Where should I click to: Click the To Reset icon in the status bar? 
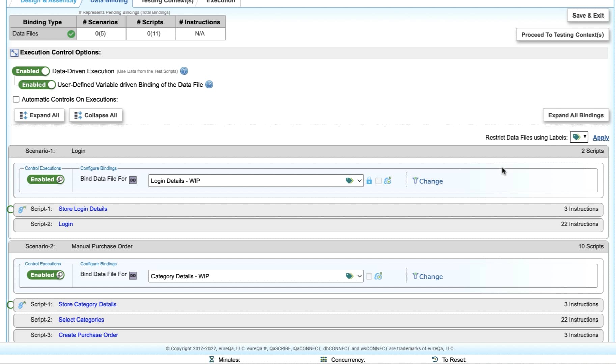click(435, 359)
